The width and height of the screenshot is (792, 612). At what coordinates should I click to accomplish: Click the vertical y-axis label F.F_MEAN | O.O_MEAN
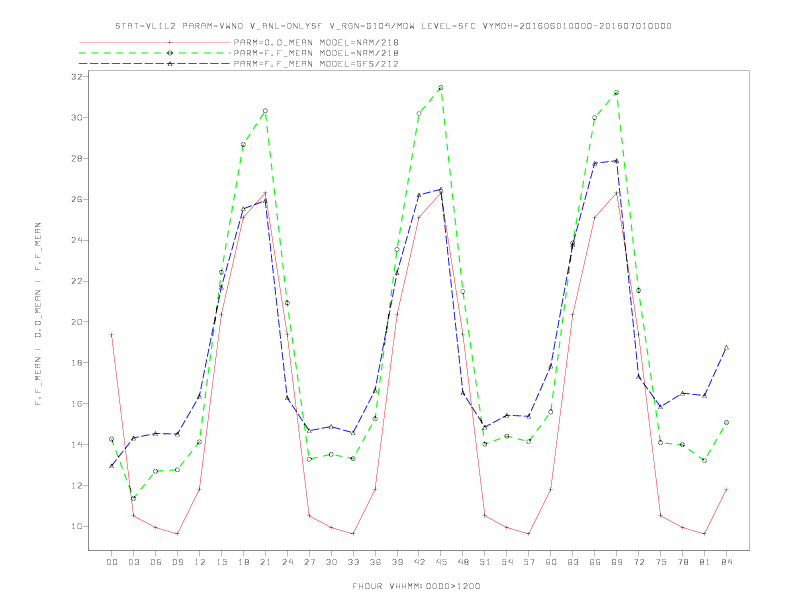tap(38, 314)
